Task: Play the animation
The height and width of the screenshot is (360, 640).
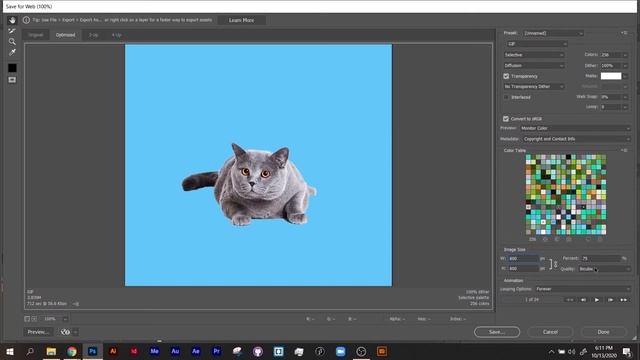Action: pos(597,300)
